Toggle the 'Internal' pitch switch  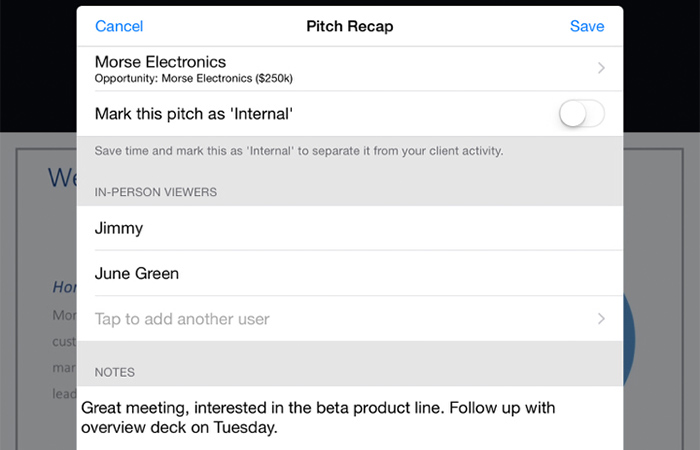point(582,113)
